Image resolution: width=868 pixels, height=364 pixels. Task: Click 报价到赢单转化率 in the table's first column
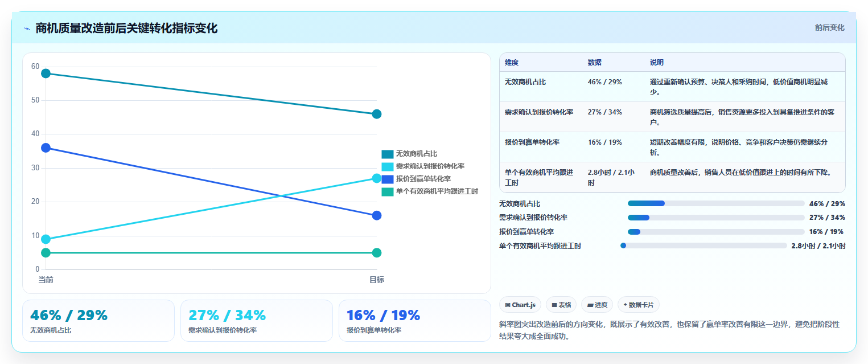[x=532, y=142]
